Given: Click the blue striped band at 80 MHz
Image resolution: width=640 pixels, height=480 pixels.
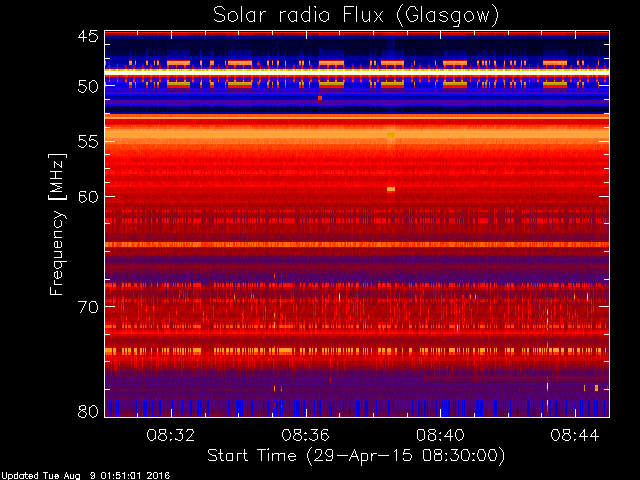Looking at the screenshot, I should (356, 407).
